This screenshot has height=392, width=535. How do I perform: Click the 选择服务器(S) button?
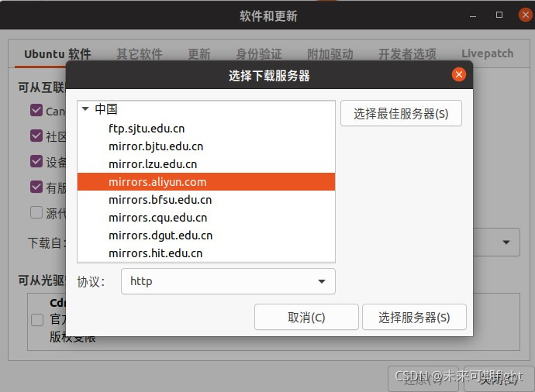[414, 317]
